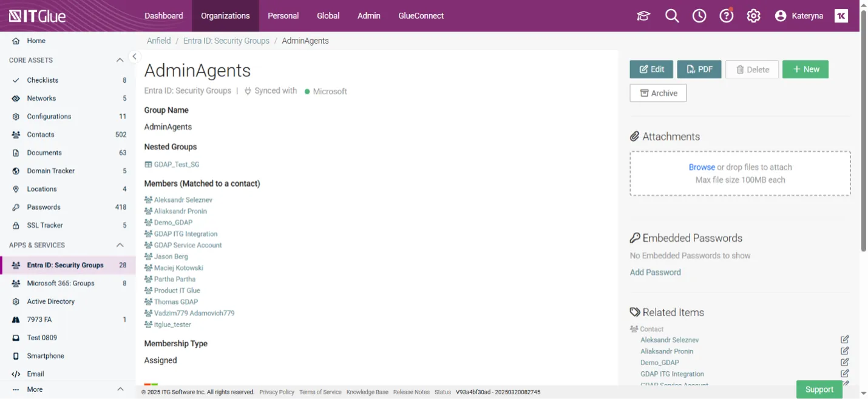Open the GDAP_Test_SG nested group link
The image size is (868, 401).
pos(176,165)
